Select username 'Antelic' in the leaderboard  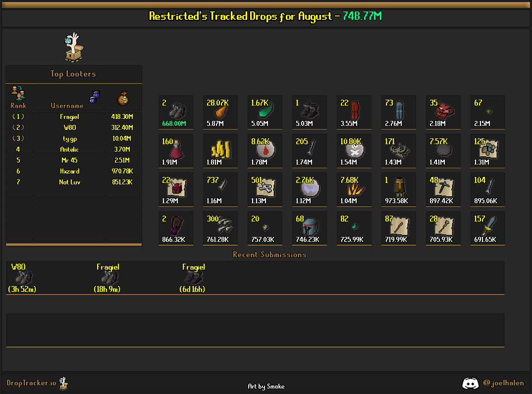tap(69, 149)
